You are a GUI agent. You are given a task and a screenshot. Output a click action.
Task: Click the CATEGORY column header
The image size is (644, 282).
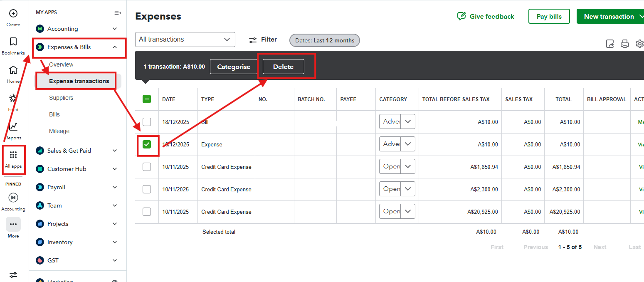click(393, 99)
